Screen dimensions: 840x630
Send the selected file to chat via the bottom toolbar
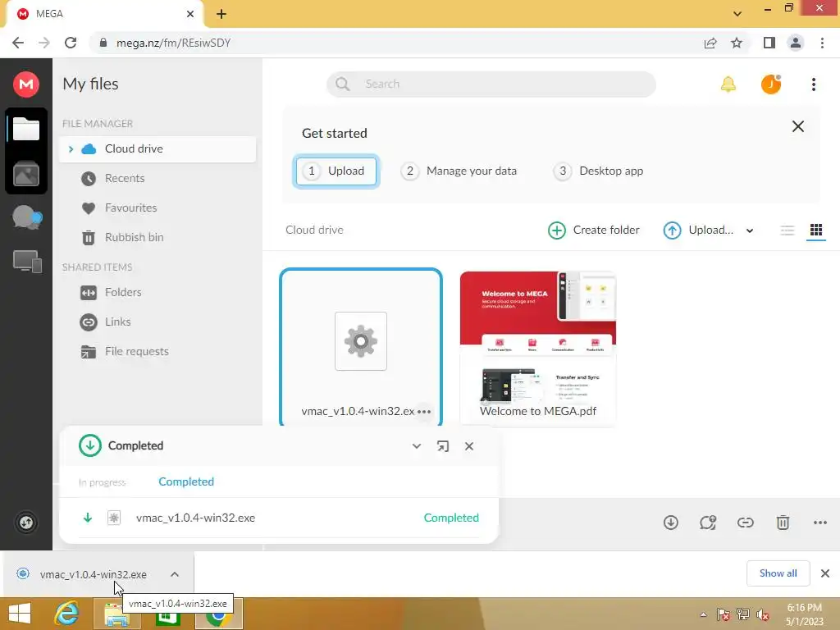(x=708, y=523)
